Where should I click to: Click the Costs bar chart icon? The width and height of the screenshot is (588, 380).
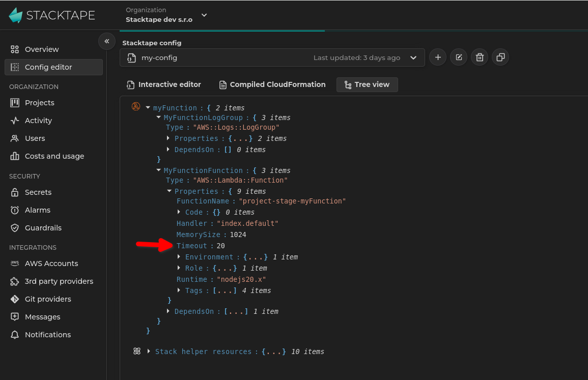click(x=15, y=156)
